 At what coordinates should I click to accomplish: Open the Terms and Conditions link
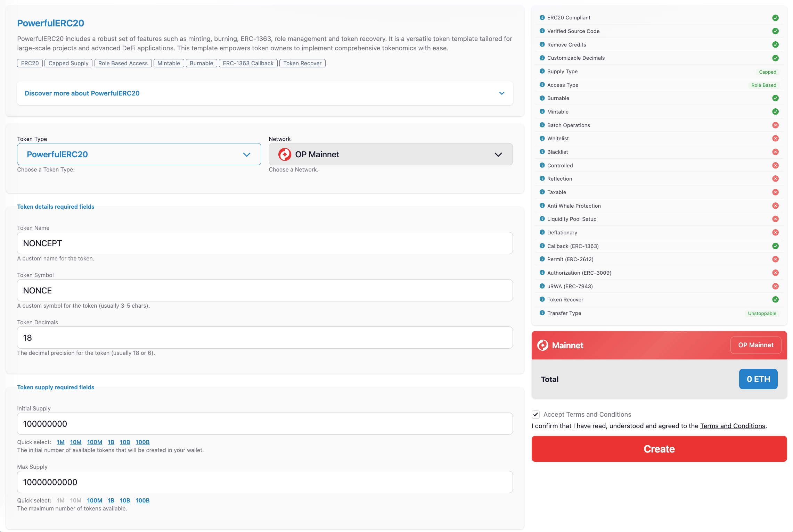coord(733,426)
